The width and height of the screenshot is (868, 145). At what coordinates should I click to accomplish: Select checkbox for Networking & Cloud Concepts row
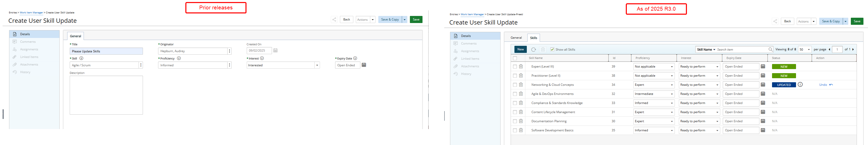click(x=515, y=85)
